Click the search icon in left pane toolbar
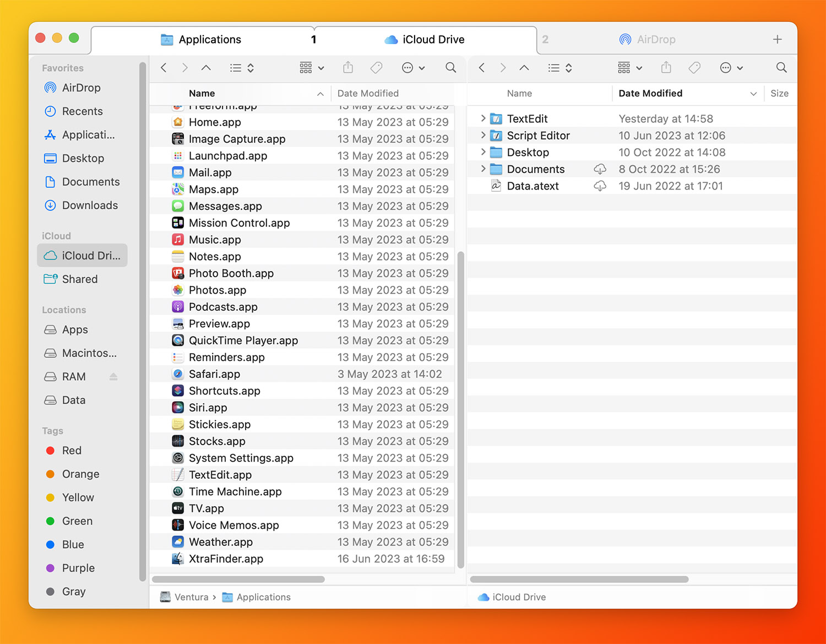826x644 pixels. 450,68
